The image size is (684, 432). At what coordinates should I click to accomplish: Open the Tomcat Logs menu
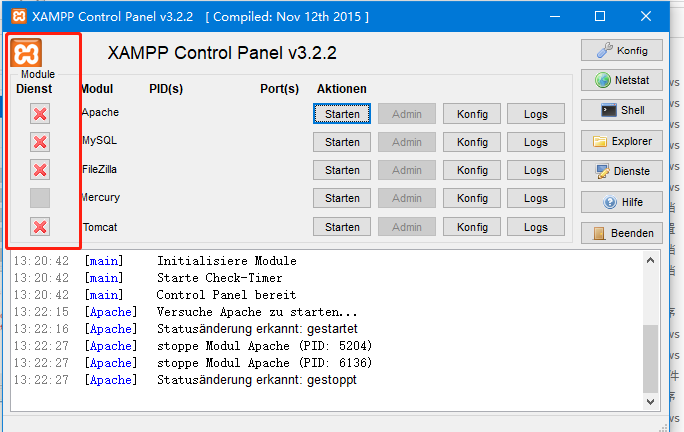point(536,227)
